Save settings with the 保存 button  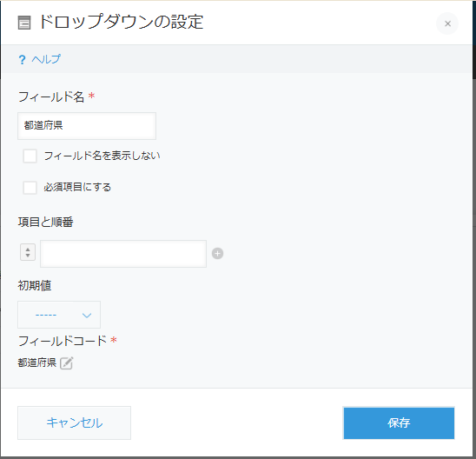tap(399, 422)
